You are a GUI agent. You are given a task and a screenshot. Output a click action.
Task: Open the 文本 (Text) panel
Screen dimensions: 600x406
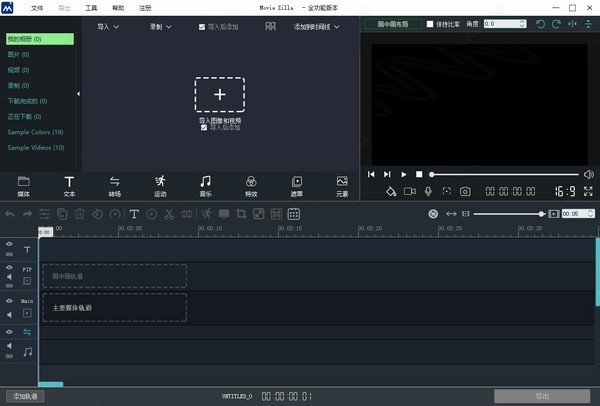(x=69, y=185)
